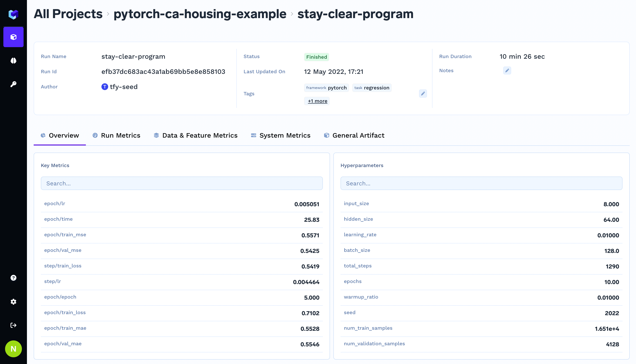Viewport: 636px width, 364px height.
Task: Open the projects cube sidebar icon
Action: pos(13,37)
